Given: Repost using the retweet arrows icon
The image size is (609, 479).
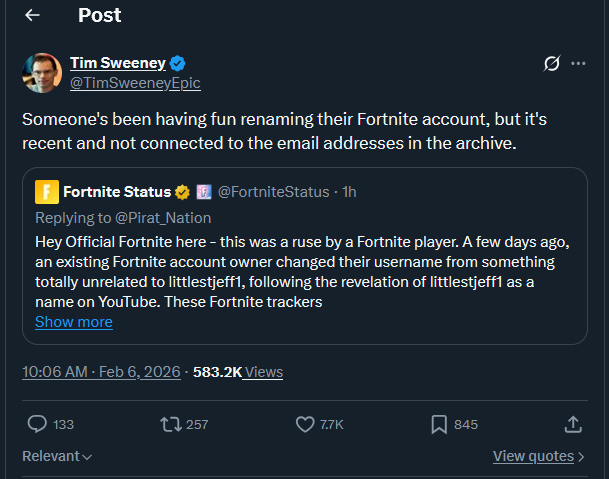Looking at the screenshot, I should 171,424.
